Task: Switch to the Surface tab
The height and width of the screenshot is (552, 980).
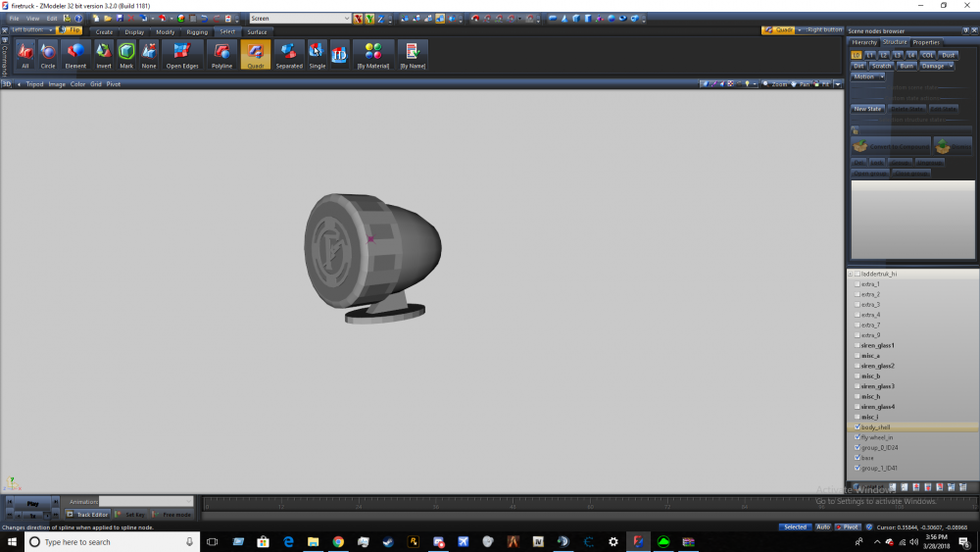Action: tap(257, 32)
